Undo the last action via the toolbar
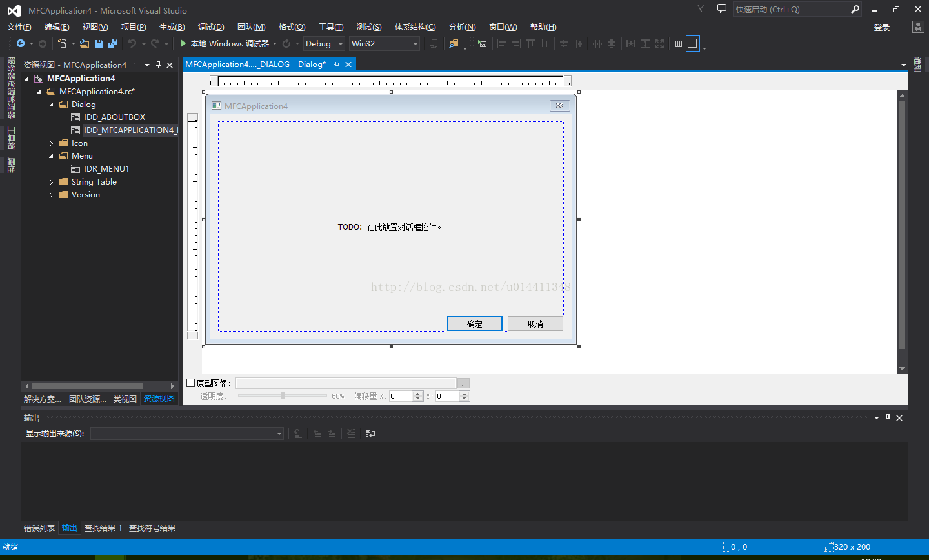The height and width of the screenshot is (560, 929). [132, 43]
